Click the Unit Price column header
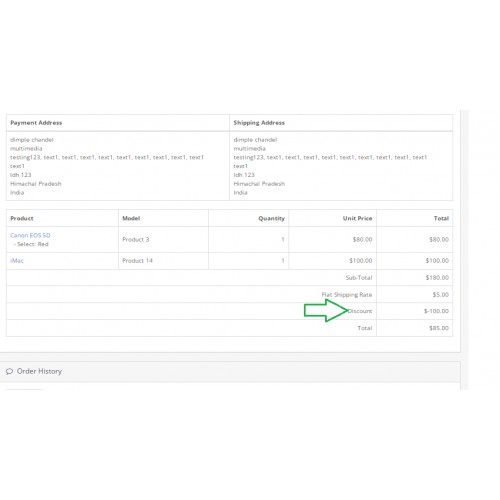500x500 pixels. [357, 218]
